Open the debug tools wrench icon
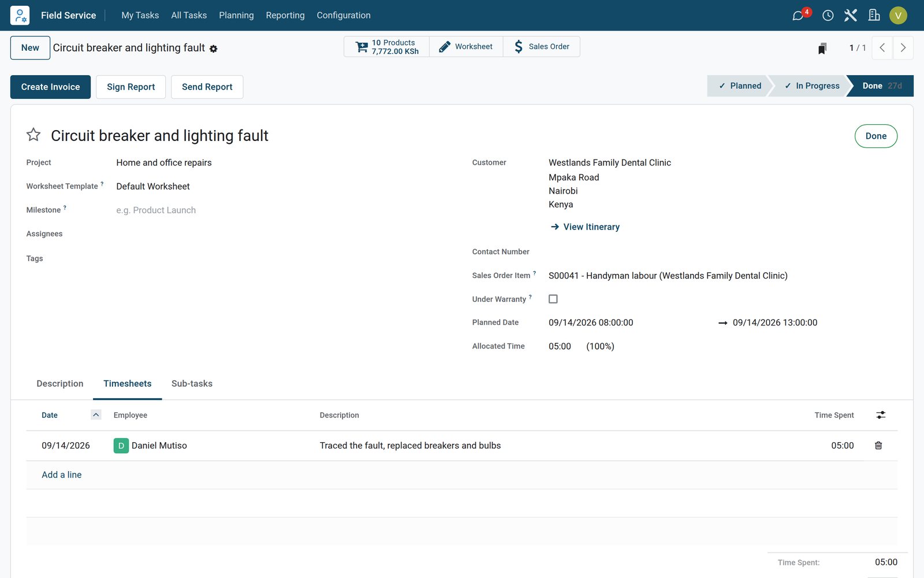The height and width of the screenshot is (578, 924). coord(851,16)
